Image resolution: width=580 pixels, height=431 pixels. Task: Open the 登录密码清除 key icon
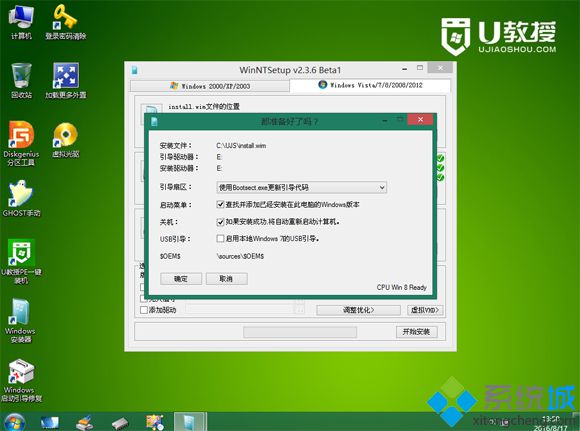[65, 21]
